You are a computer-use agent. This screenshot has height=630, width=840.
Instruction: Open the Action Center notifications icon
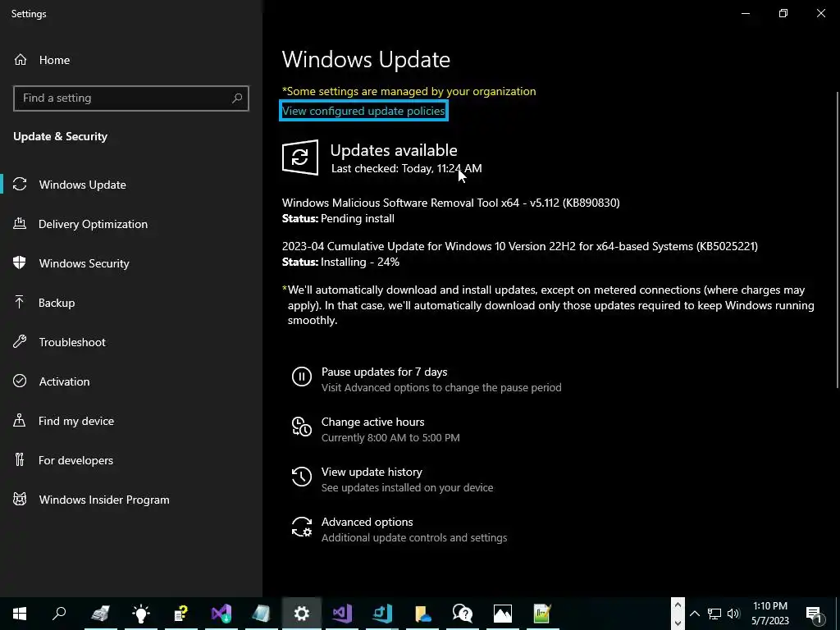pos(815,614)
